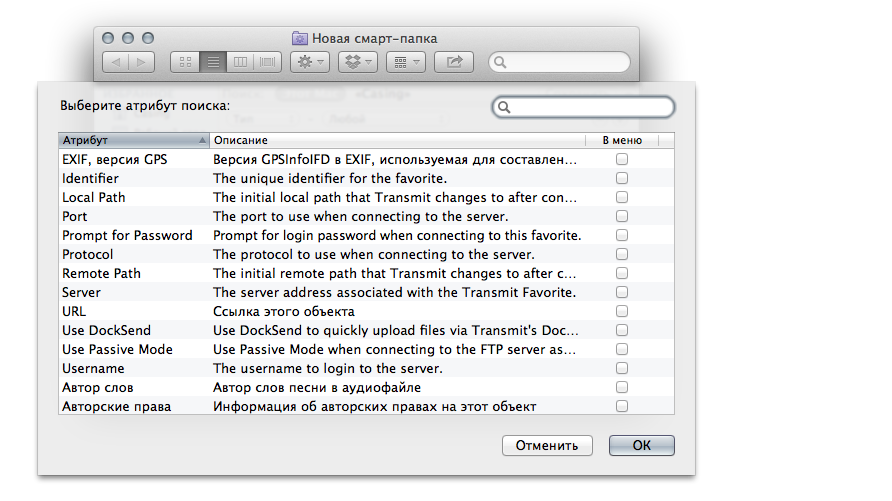Viewport: 892px width, 501px height.
Task: Go forward using the right arrow
Action: pos(141,62)
